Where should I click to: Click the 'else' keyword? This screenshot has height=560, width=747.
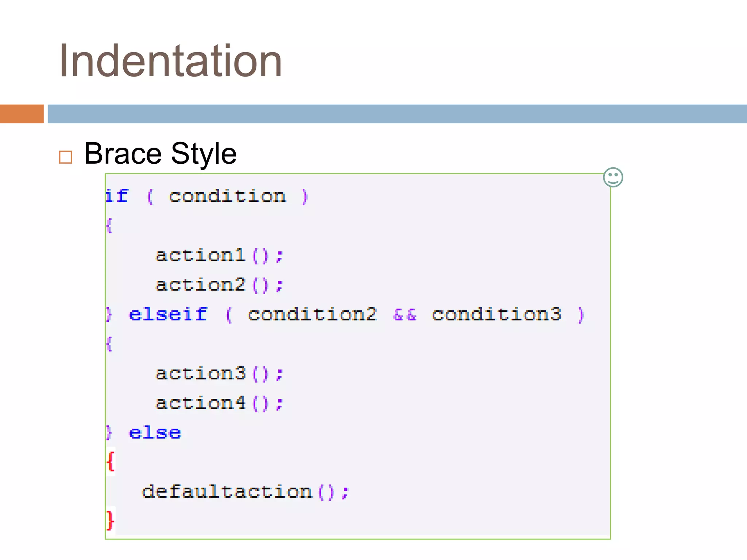tap(155, 433)
